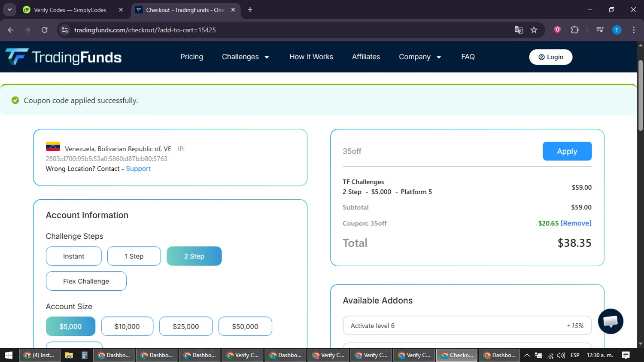Open the Windows Start menu
Image resolution: width=644 pixels, height=362 pixels.
9,355
